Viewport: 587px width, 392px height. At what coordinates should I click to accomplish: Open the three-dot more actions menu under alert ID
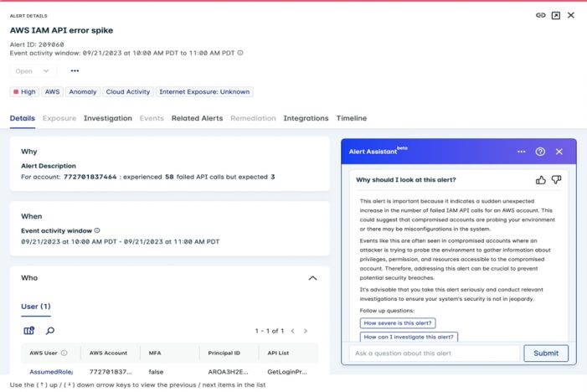pos(75,70)
